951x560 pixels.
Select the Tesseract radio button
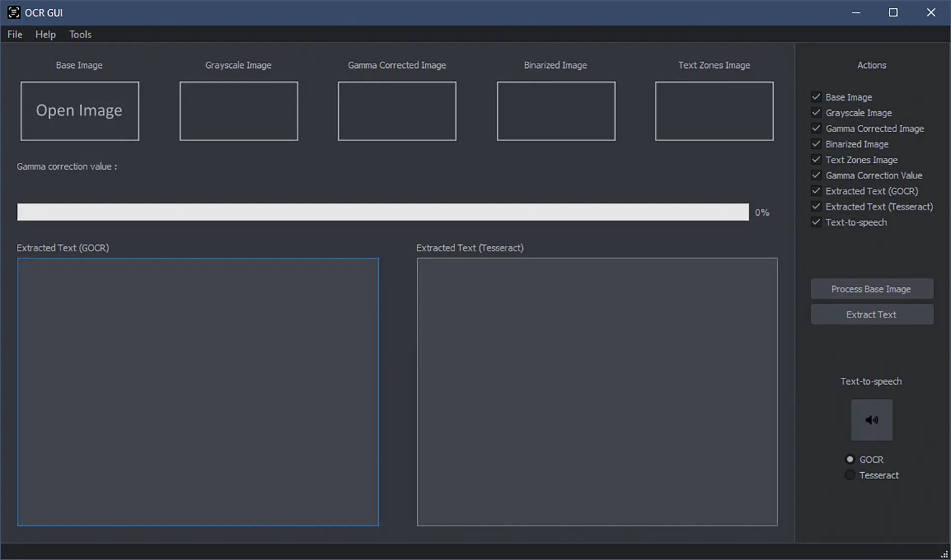pyautogui.click(x=850, y=475)
